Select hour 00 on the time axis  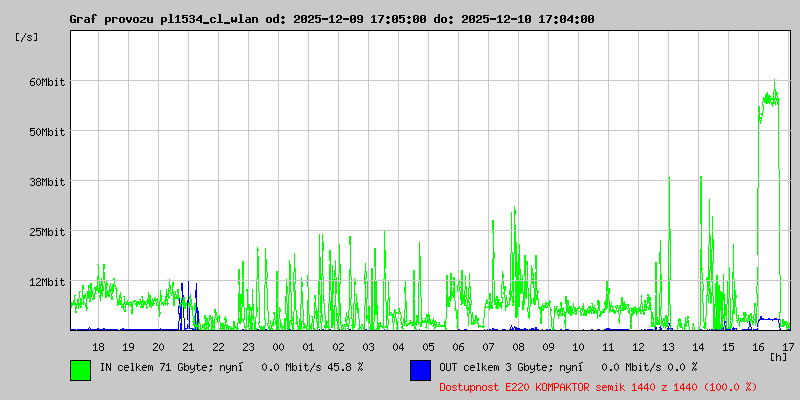pyautogui.click(x=278, y=346)
